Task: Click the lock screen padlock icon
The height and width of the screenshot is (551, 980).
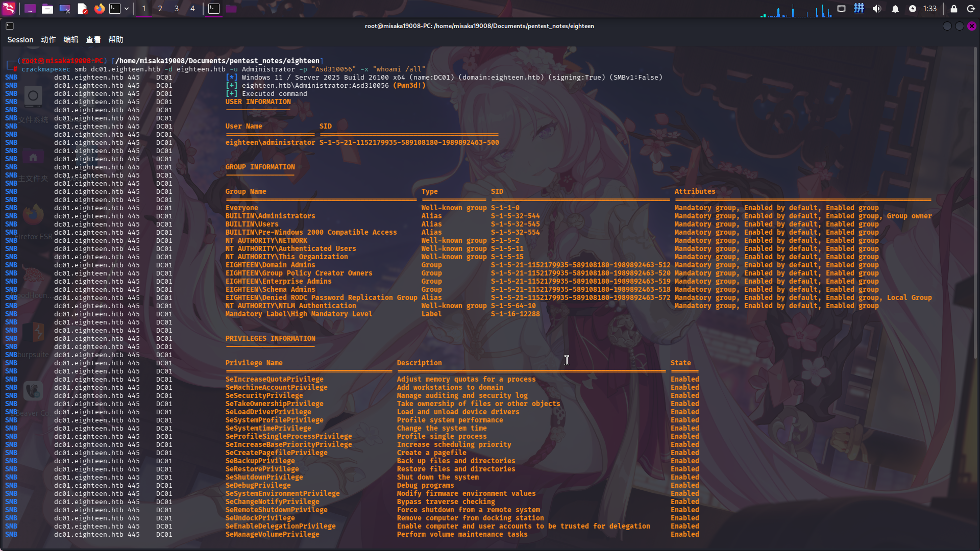Action: pyautogui.click(x=953, y=9)
